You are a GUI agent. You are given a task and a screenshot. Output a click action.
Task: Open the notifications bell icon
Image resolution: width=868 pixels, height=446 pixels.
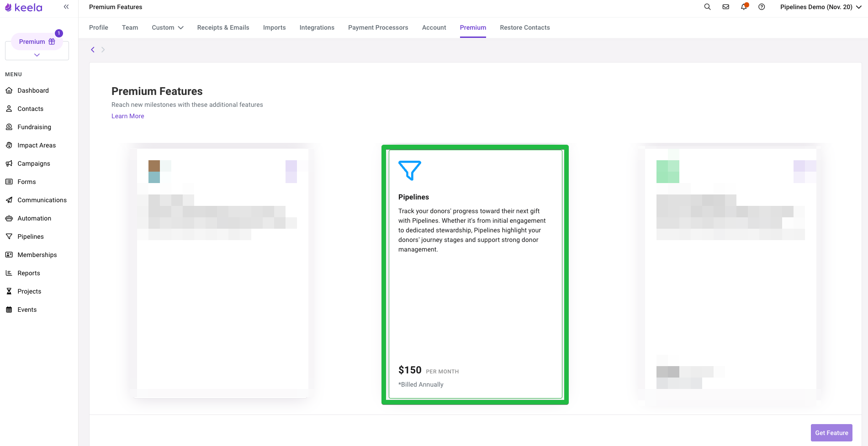tap(744, 7)
